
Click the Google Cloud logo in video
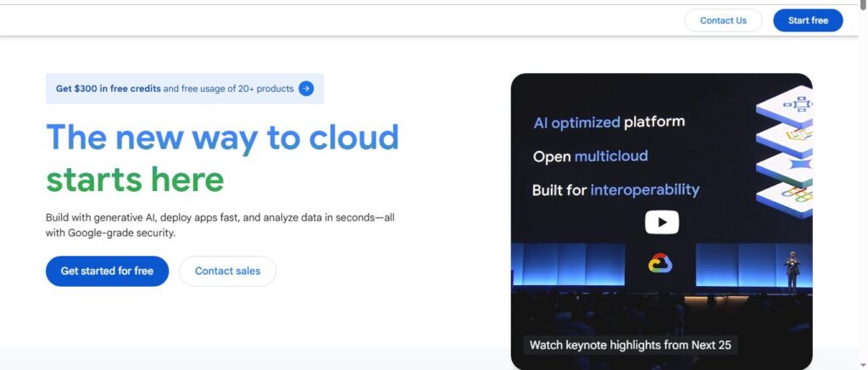pyautogui.click(x=659, y=264)
